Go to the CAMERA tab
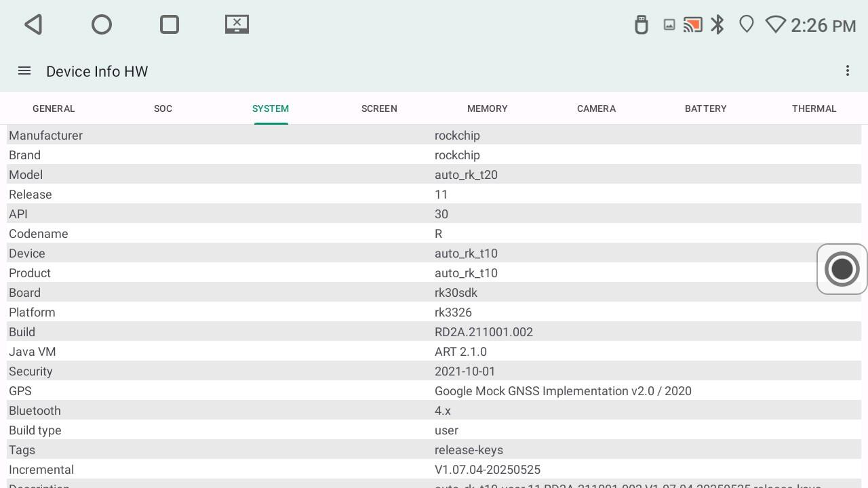This screenshot has width=868, height=488. click(x=596, y=108)
